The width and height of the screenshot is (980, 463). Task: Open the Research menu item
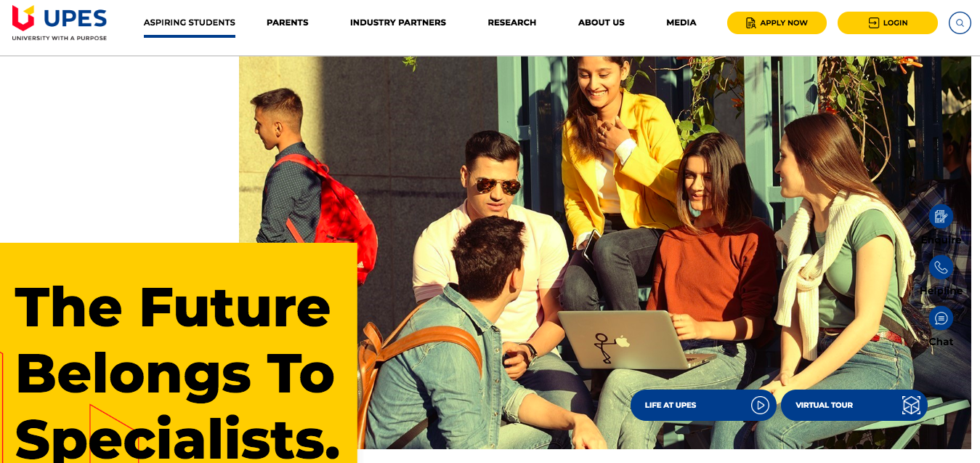coord(512,23)
